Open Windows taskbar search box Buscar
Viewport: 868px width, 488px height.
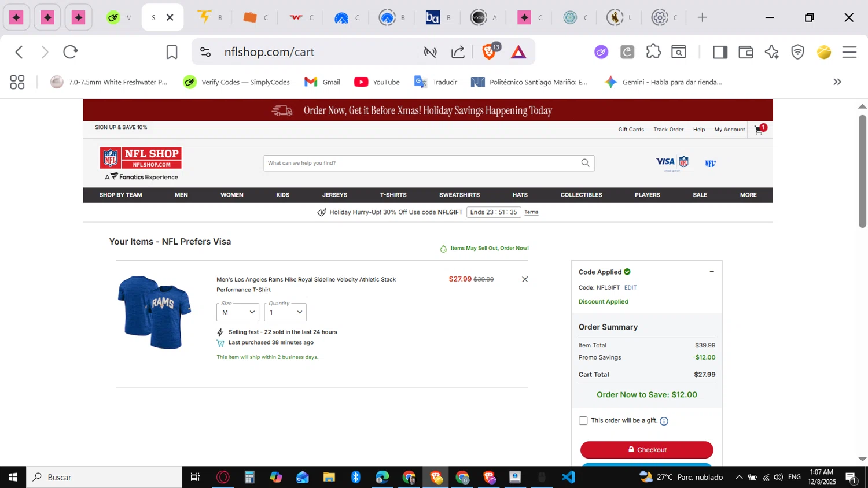click(104, 477)
